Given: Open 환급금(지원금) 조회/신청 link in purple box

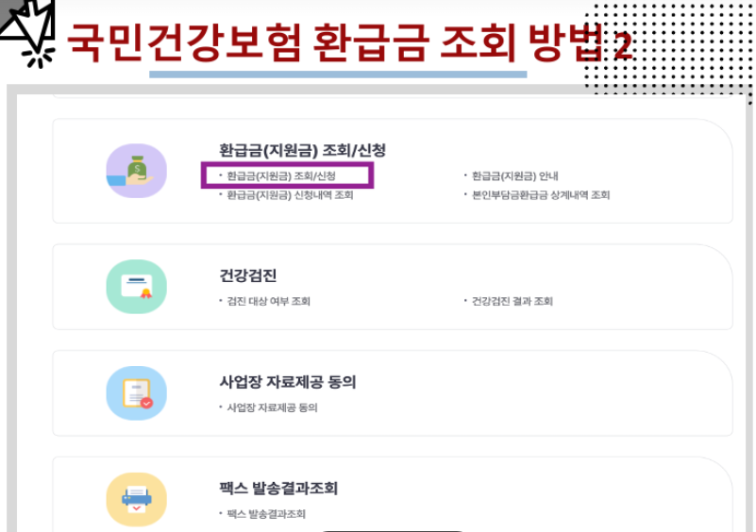Looking at the screenshot, I should [281, 175].
